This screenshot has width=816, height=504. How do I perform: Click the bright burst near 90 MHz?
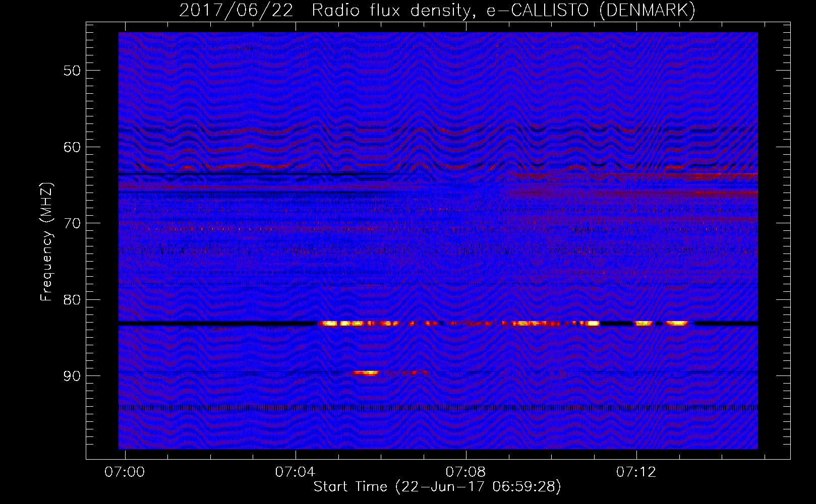[x=366, y=373]
